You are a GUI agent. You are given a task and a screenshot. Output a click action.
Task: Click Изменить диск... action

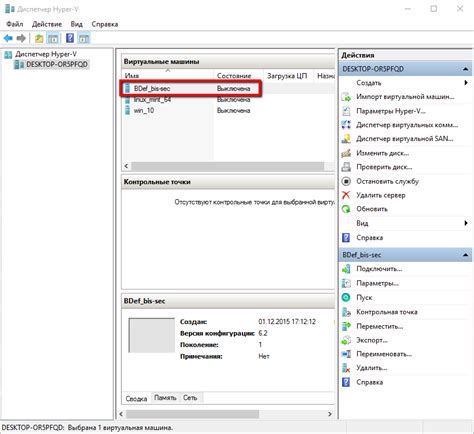coord(383,153)
